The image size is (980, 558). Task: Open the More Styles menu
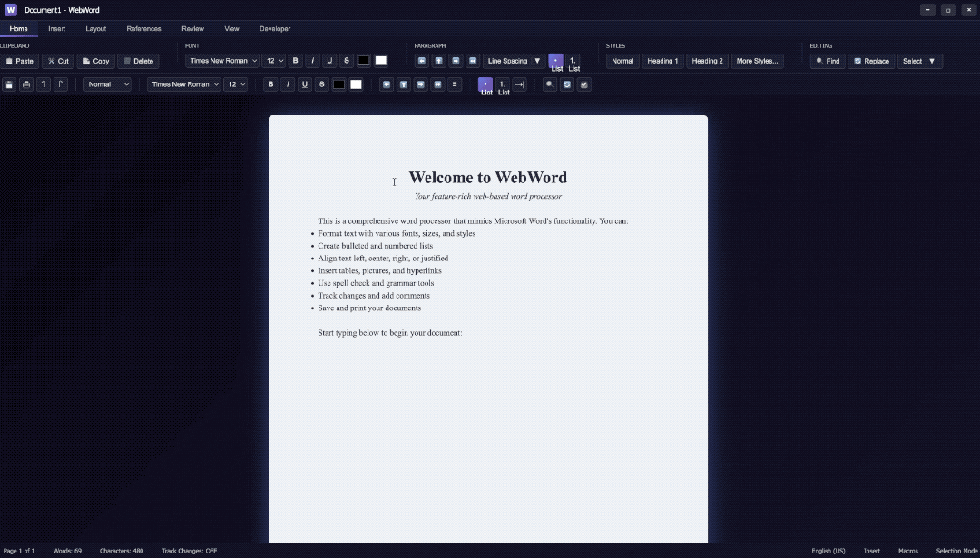[x=758, y=61]
